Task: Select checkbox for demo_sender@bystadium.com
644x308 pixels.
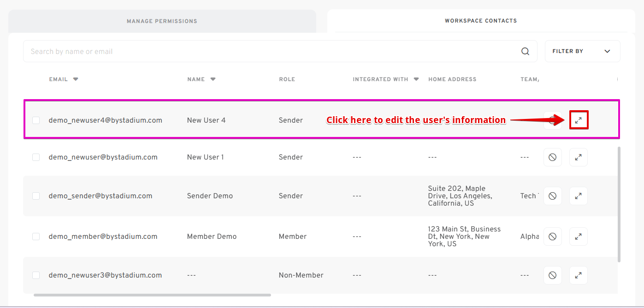Action: (36, 196)
